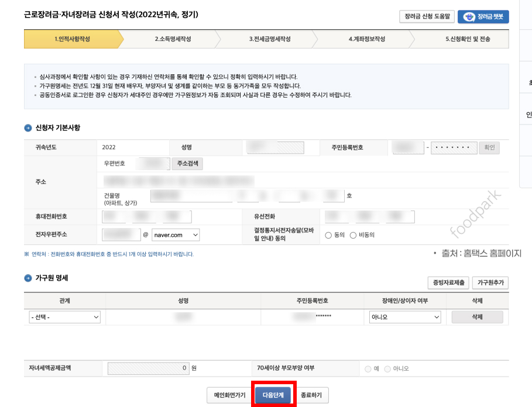Click 다음단계 to proceed to next step
Image resolution: width=532 pixels, height=407 pixels.
pos(273,395)
